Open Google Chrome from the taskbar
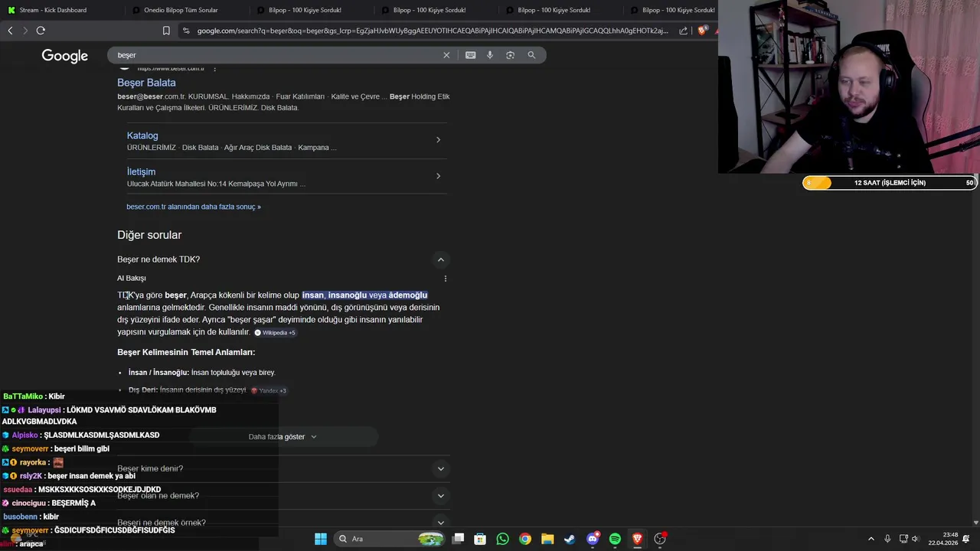980x551 pixels. (x=525, y=539)
